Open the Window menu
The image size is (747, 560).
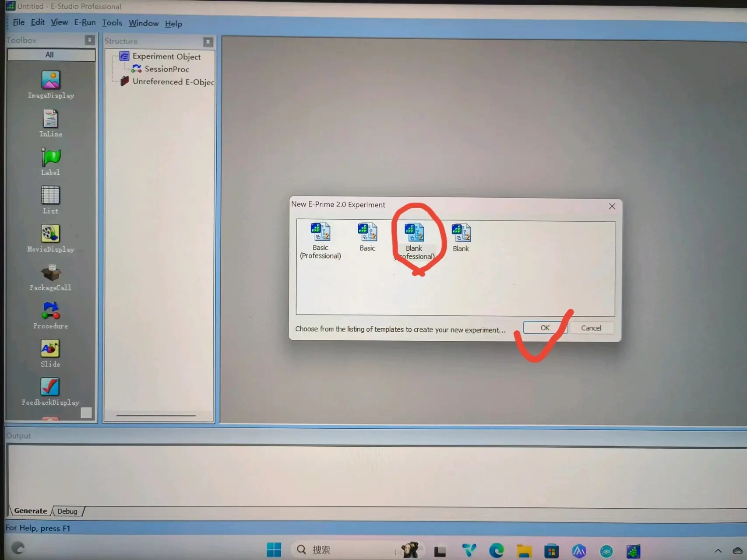[144, 23]
